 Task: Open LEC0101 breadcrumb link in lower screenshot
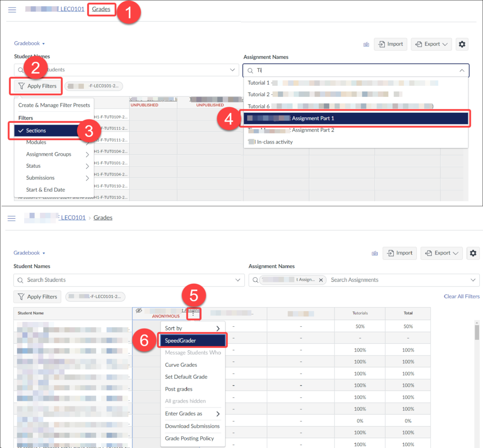[73, 218]
